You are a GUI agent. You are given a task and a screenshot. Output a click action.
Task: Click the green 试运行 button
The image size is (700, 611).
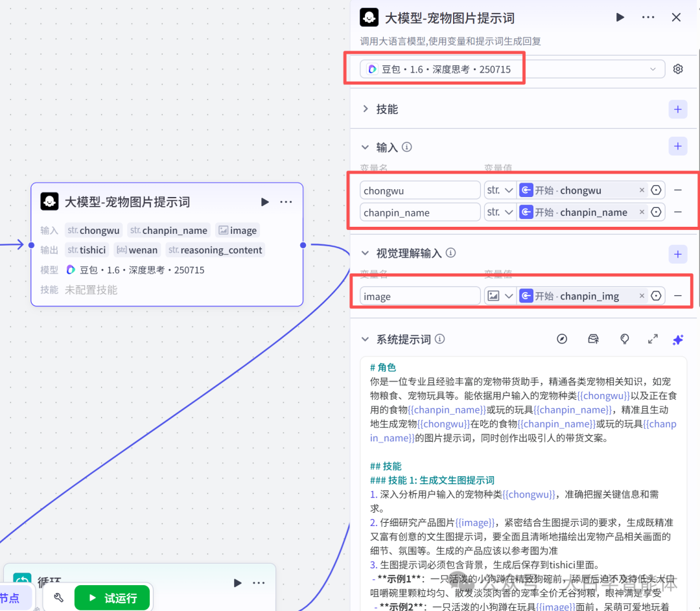(x=112, y=598)
